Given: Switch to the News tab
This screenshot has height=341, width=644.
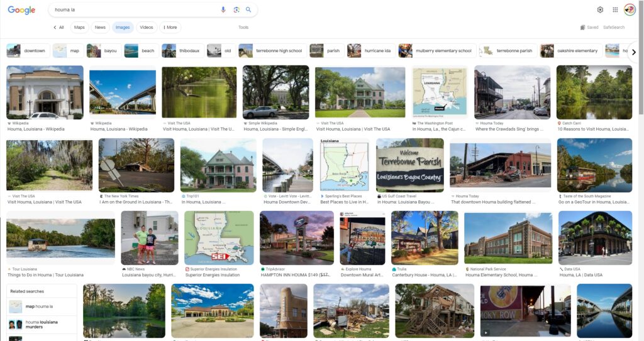Looking at the screenshot, I should coord(100,28).
